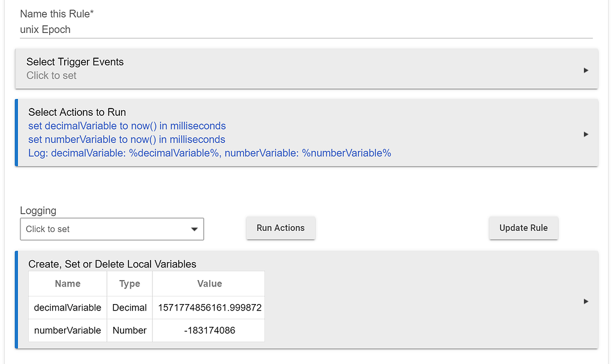Image resolution: width=614 pixels, height=364 pixels.
Task: Click 'Select Trigger Events' heading
Action: click(75, 62)
